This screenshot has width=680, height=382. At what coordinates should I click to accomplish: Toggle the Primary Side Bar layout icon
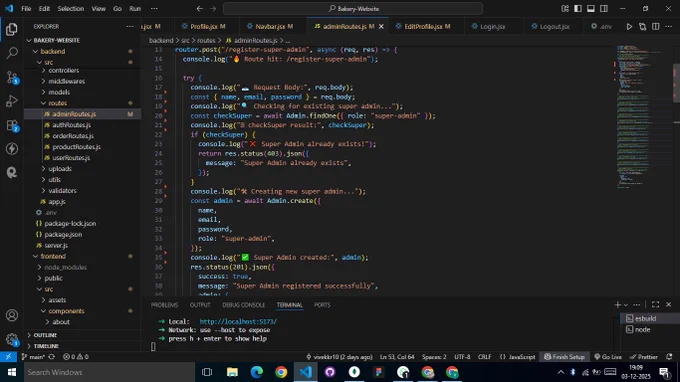click(578, 9)
